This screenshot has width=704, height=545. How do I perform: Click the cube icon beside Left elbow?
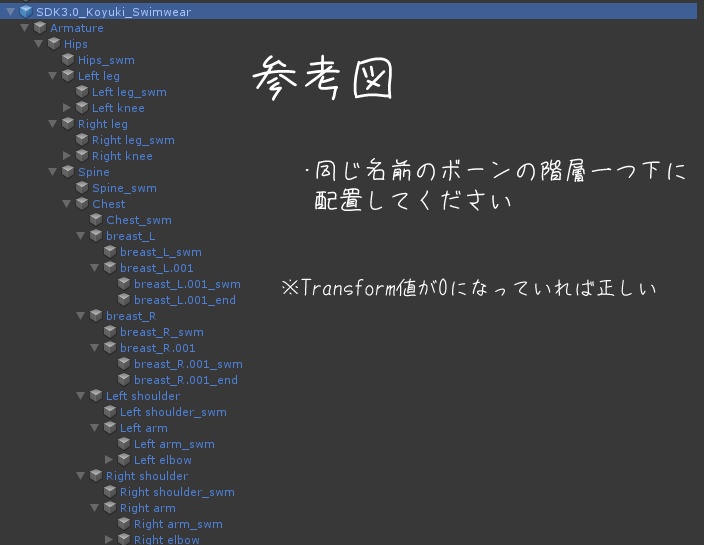click(x=124, y=460)
